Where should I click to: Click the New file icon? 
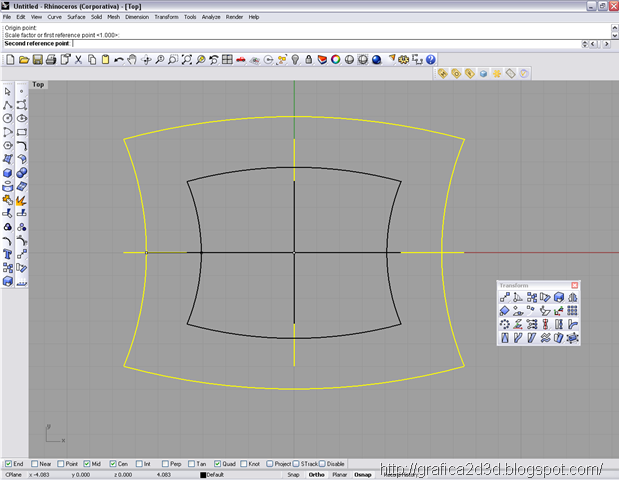click(10, 60)
